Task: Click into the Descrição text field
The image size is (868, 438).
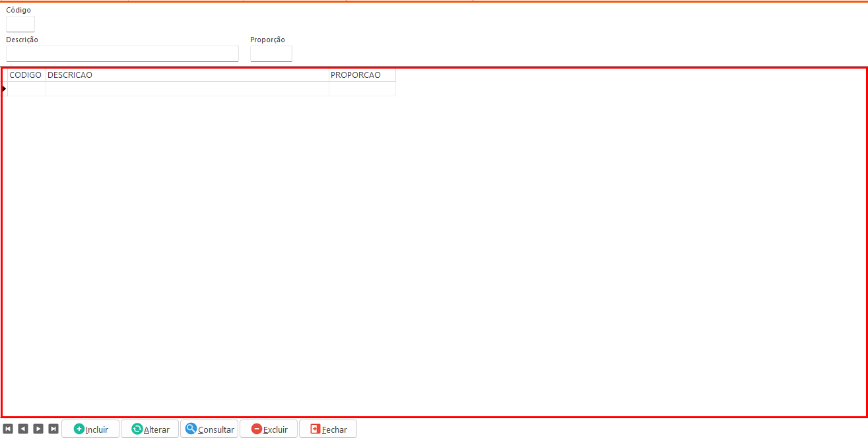Action: click(x=122, y=54)
